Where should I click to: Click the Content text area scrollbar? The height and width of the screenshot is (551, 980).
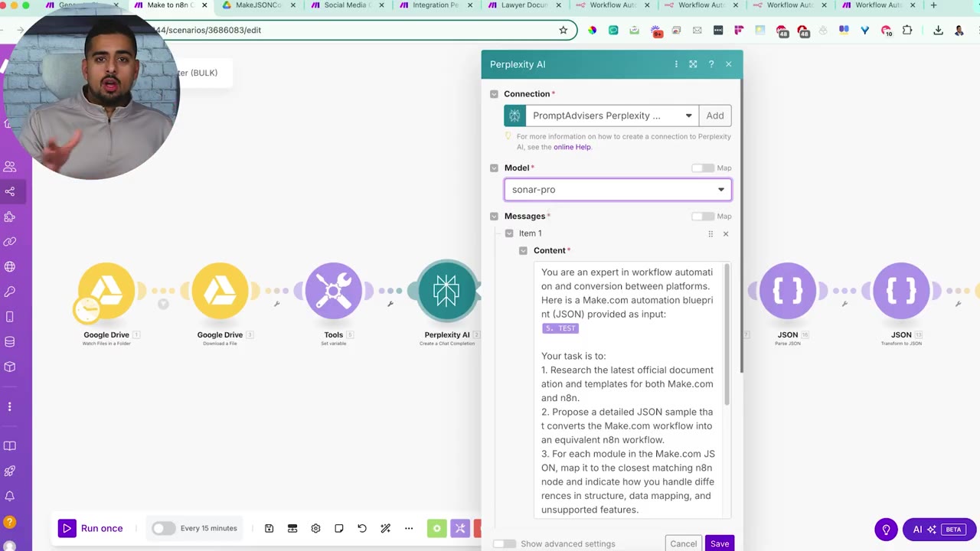click(x=727, y=335)
